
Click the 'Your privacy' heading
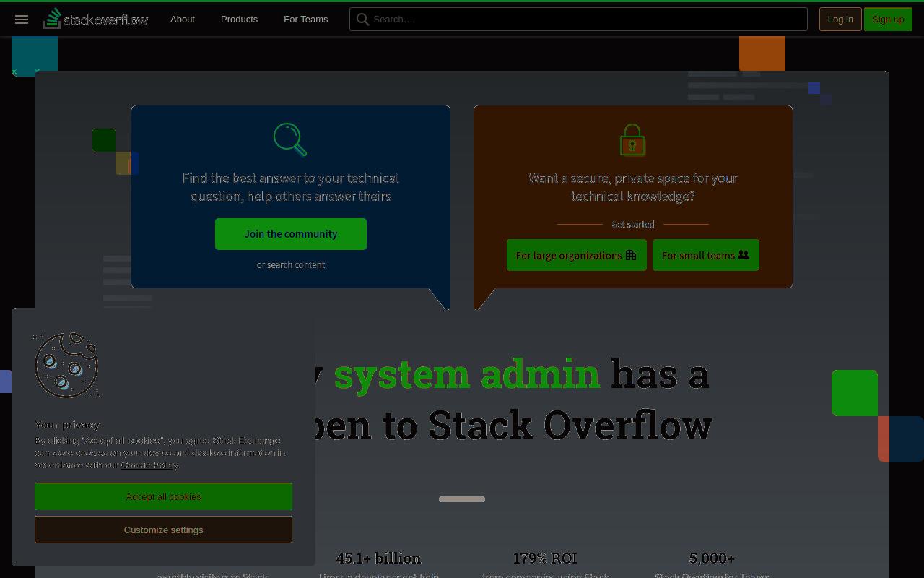pos(67,425)
